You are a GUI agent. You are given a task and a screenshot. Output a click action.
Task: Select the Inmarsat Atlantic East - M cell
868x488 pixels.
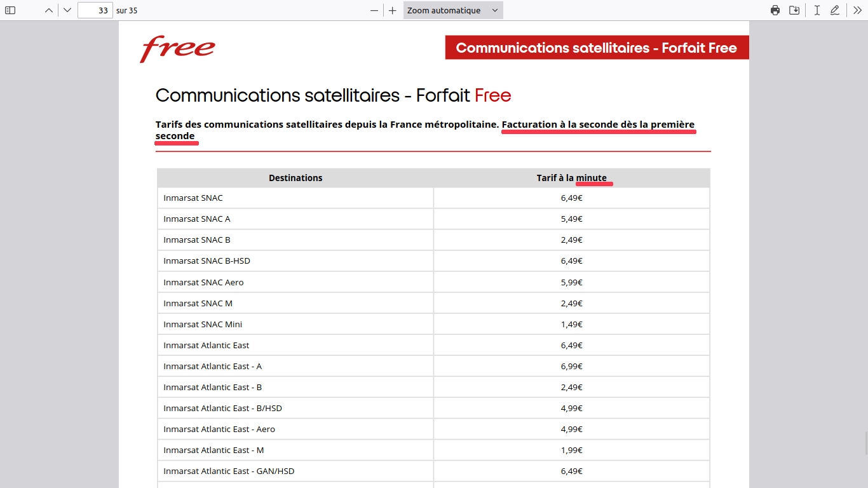pos(295,450)
